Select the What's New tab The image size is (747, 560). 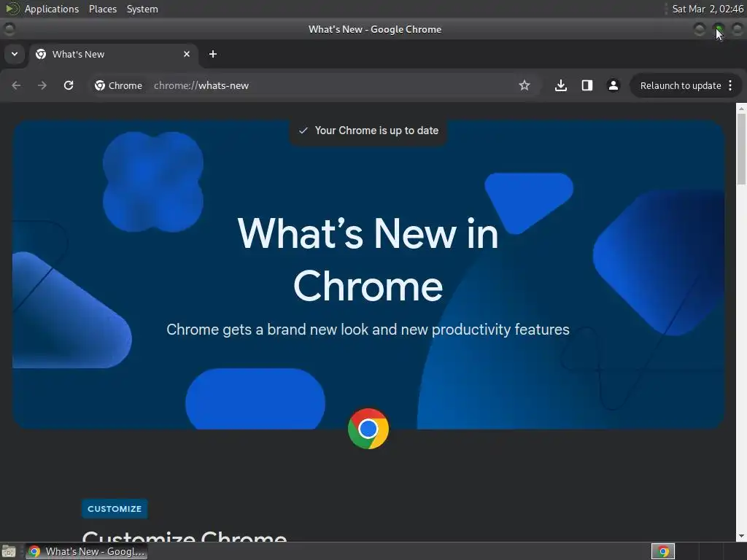coord(113,54)
